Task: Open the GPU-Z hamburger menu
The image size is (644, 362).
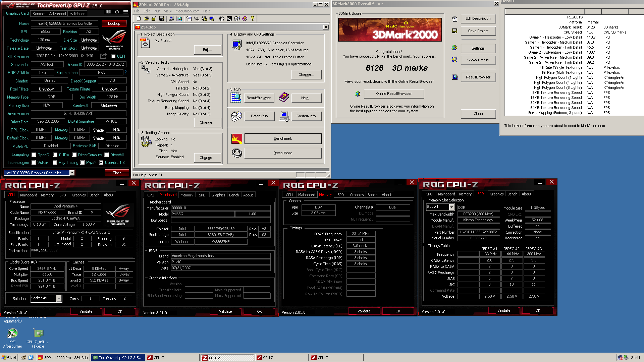Action: tap(125, 12)
